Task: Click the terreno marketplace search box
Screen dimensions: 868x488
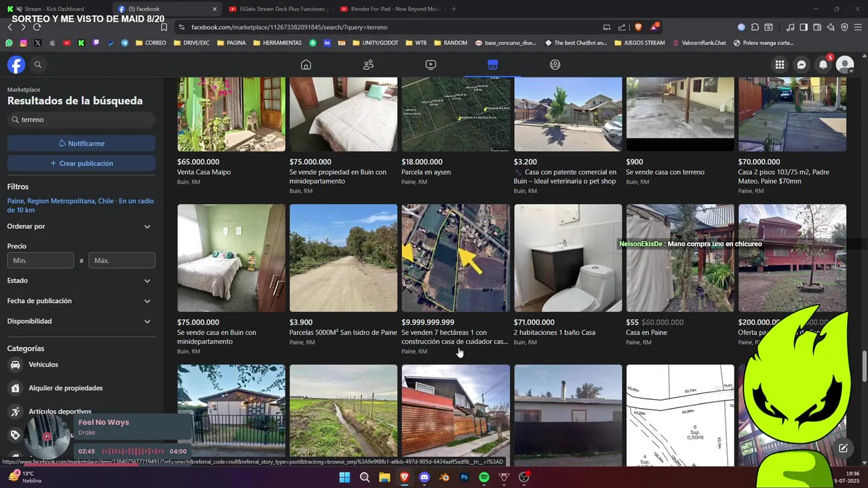Action: 81,119
